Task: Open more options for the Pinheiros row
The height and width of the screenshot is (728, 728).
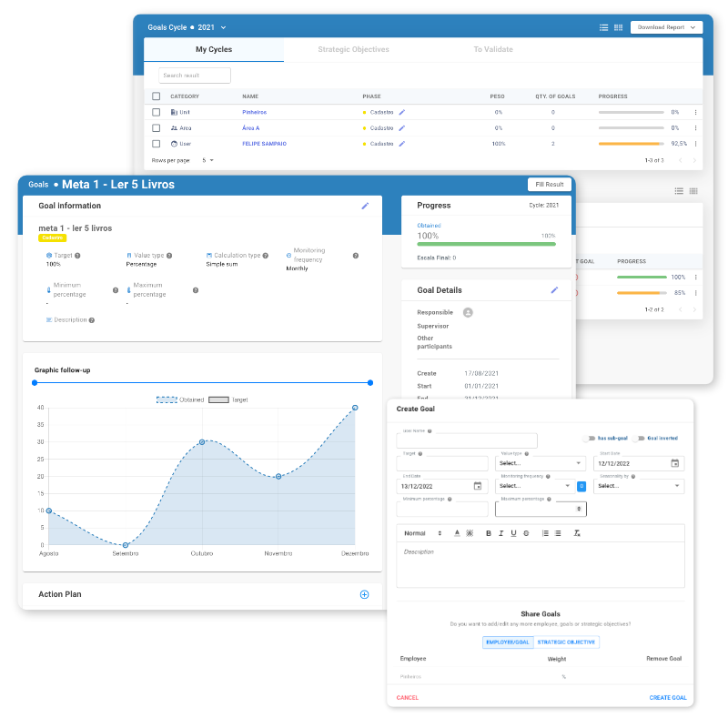Action: click(x=695, y=113)
